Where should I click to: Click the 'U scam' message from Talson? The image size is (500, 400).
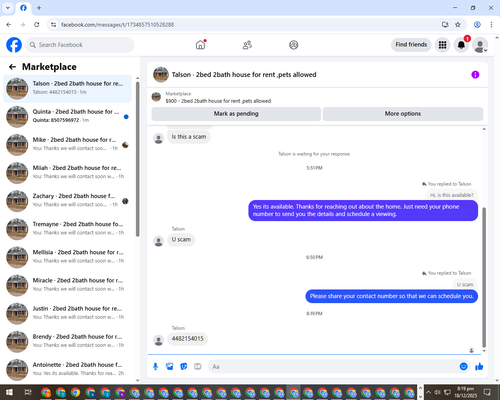[181, 239]
